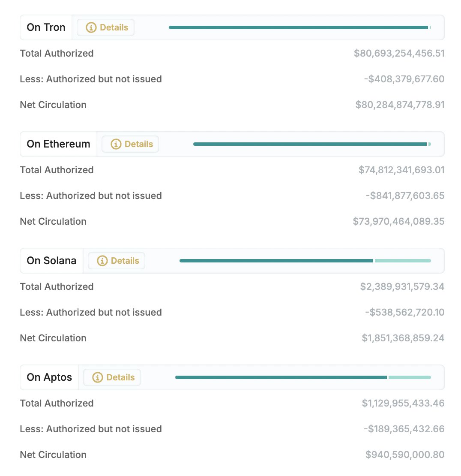Select the On Ethereum label
Screen dimensions: 461x476
tap(59, 144)
